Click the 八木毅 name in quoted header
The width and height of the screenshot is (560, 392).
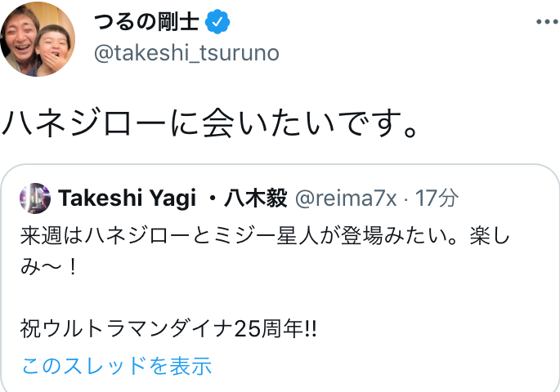[x=253, y=198]
